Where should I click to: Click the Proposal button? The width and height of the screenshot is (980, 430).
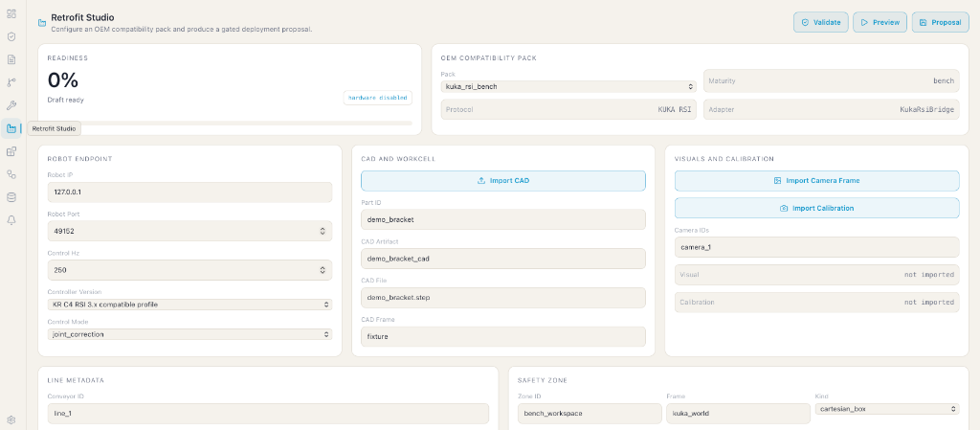point(940,22)
